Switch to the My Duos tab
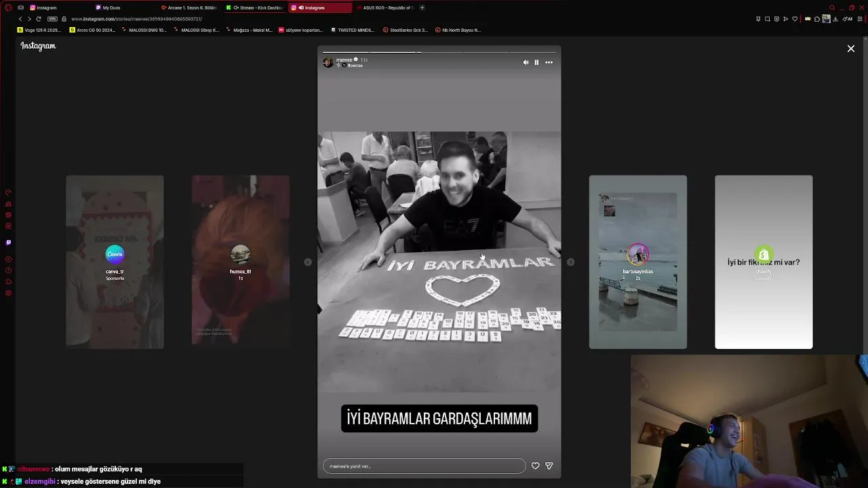Screen dimensions: 868x488 point(123,7)
